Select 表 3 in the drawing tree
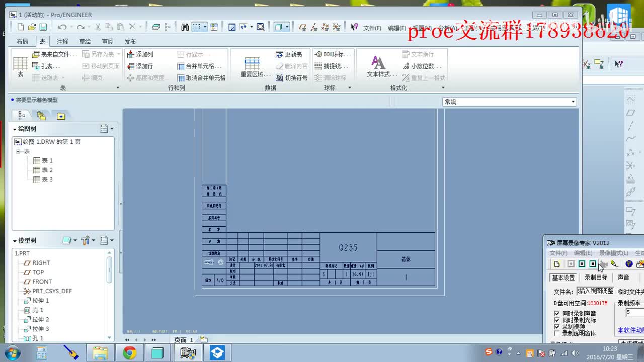The image size is (644, 362). click(43, 179)
